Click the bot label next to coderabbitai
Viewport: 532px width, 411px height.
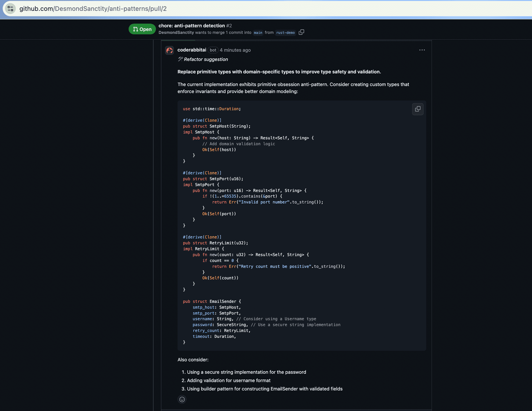click(213, 50)
